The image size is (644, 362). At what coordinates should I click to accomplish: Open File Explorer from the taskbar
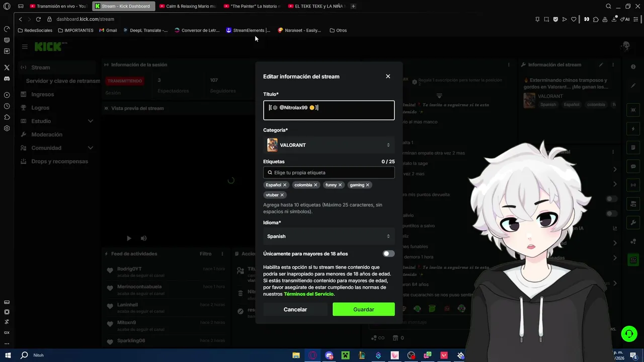click(296, 355)
